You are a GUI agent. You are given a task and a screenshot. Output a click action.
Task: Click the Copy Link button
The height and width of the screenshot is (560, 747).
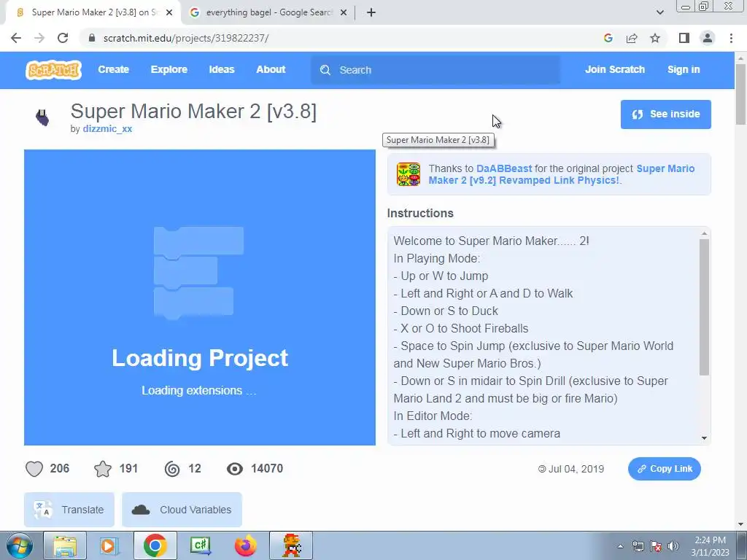tap(664, 469)
